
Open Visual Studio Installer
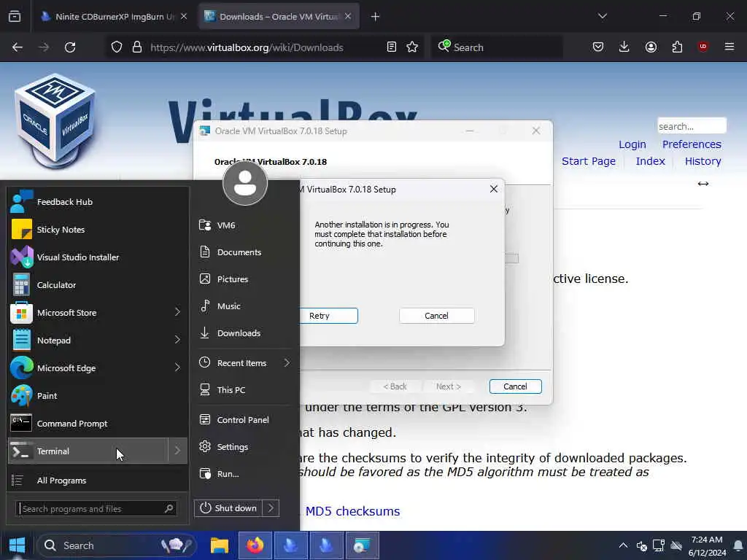click(98, 257)
